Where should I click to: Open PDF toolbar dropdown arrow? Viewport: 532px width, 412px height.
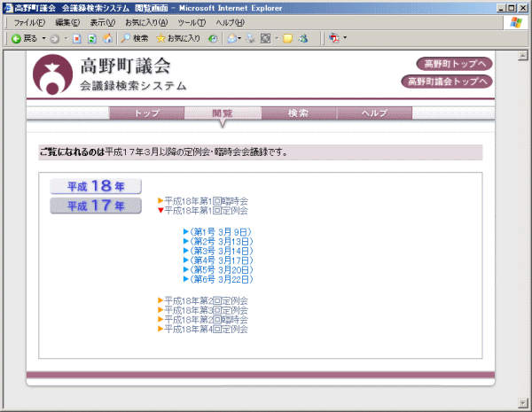pyautogui.click(x=345, y=37)
